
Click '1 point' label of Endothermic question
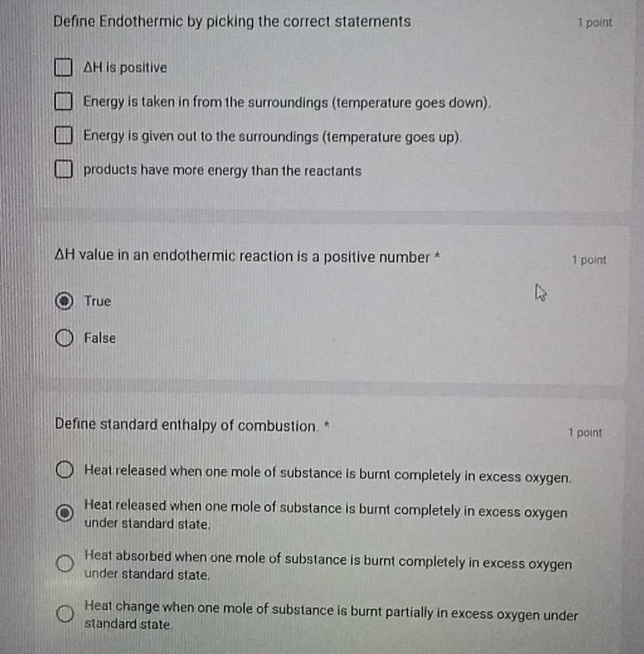(595, 23)
